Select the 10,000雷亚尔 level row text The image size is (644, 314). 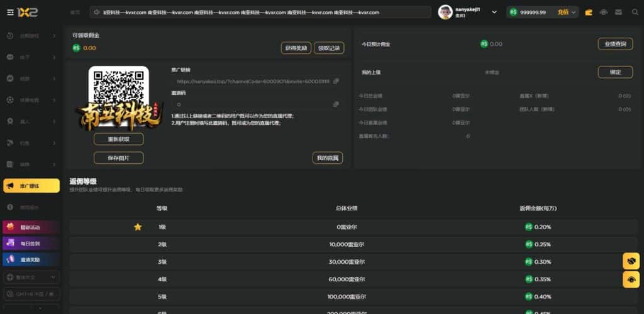point(347,244)
